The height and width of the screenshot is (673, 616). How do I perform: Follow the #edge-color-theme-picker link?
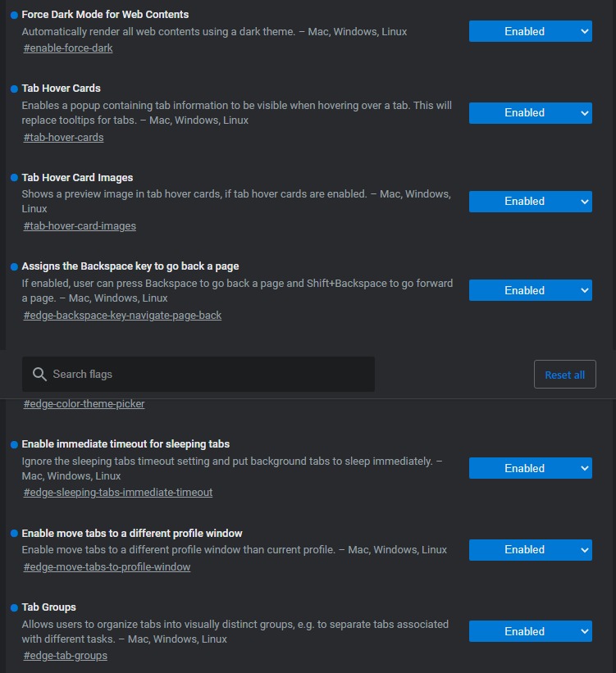click(84, 404)
